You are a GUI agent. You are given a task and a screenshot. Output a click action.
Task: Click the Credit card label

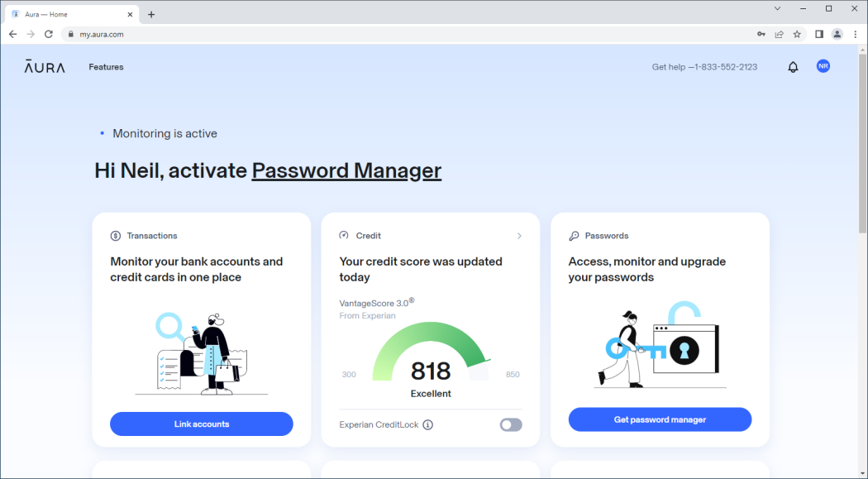(x=368, y=236)
